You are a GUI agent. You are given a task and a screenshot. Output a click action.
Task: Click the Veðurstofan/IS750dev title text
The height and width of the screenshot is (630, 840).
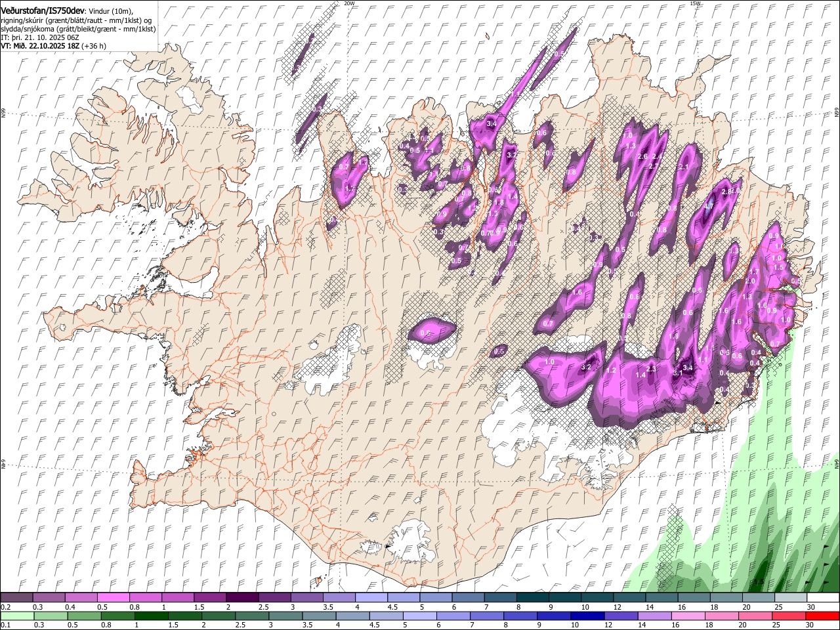(x=43, y=10)
